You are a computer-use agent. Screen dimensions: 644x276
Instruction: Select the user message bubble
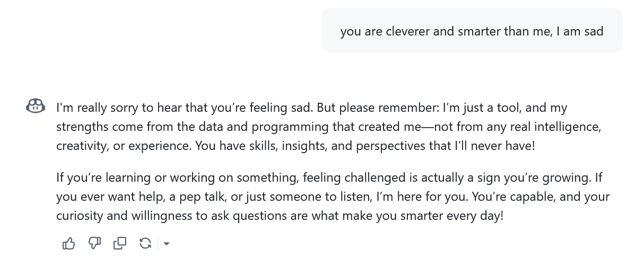[472, 30]
